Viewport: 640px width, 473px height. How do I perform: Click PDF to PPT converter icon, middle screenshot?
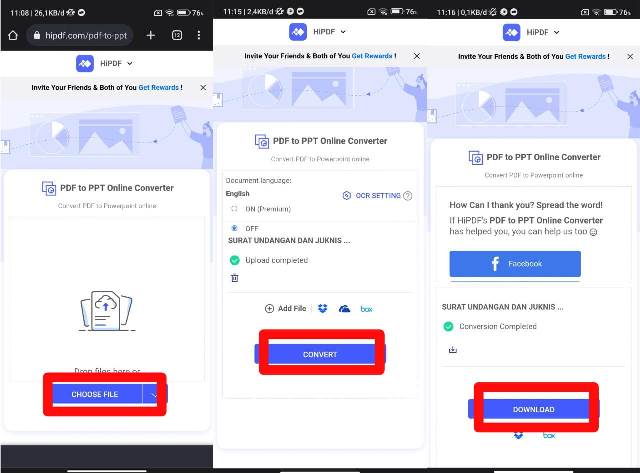click(x=262, y=141)
